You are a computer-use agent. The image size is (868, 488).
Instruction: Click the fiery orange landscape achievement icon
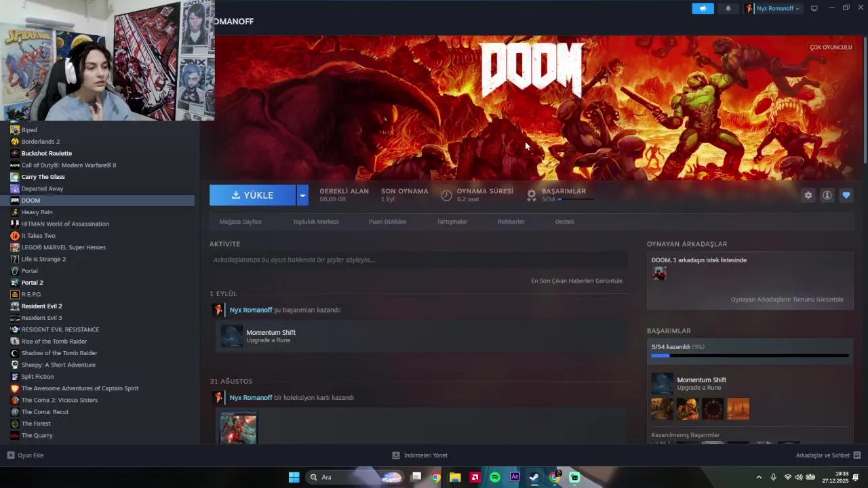[x=738, y=409]
